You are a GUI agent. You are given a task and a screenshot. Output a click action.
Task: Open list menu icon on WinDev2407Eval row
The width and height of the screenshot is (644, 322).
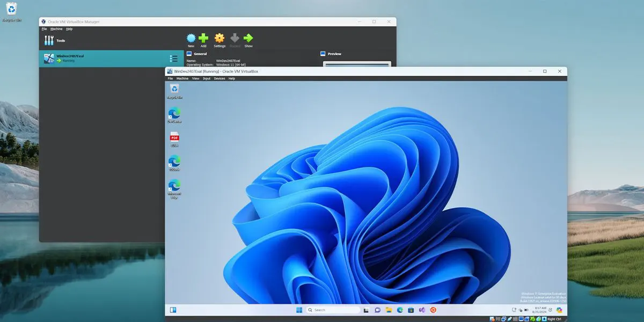coord(173,58)
